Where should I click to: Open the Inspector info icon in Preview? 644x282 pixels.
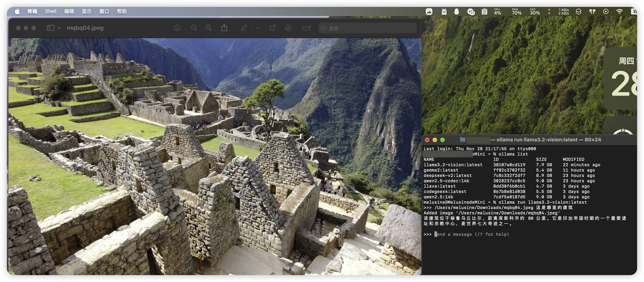pos(177,28)
